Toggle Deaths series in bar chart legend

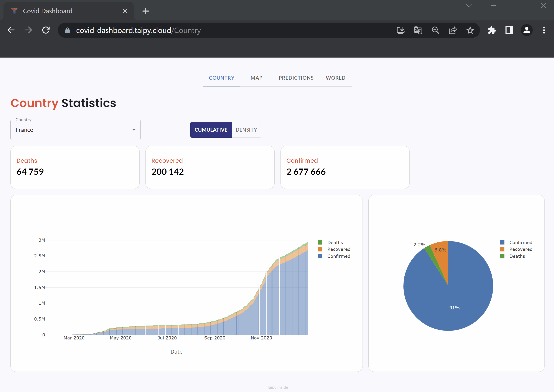[335, 242]
